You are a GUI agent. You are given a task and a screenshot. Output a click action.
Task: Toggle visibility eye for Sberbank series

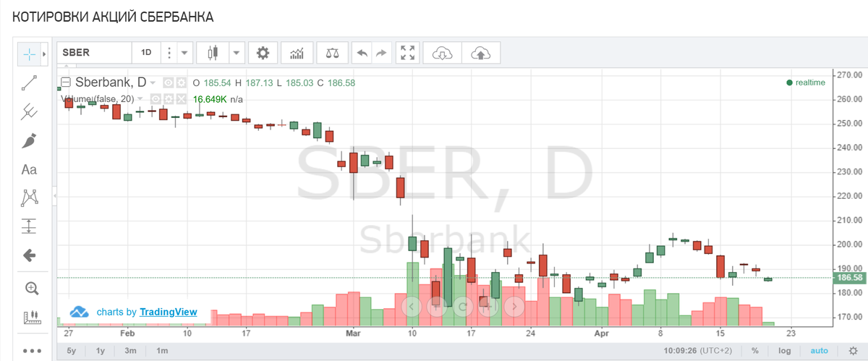[168, 83]
